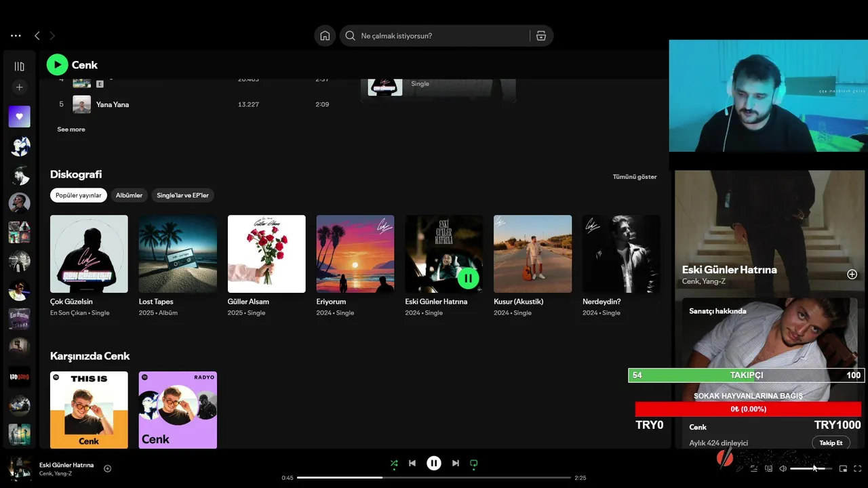Open Çok Güzelsin single cover
Viewport: 868px width, 488px height.
click(x=89, y=254)
